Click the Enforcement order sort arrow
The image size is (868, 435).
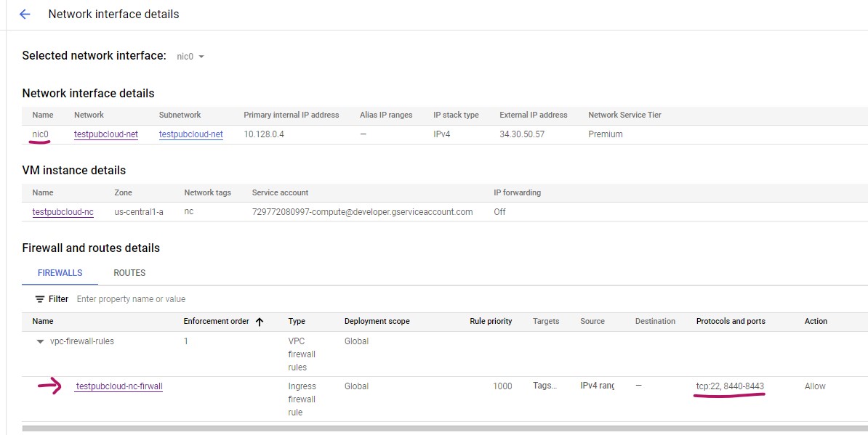(x=260, y=322)
